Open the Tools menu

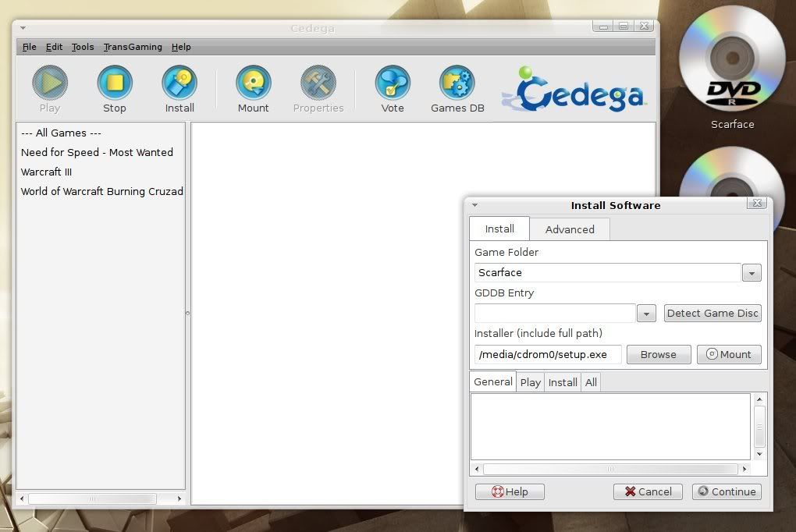82,47
